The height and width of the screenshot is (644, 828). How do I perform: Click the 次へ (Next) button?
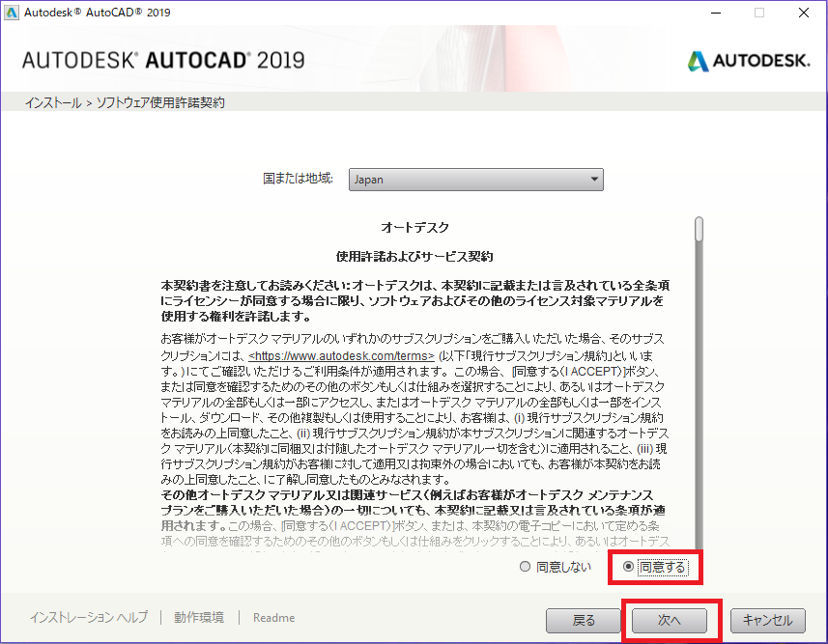point(670,620)
